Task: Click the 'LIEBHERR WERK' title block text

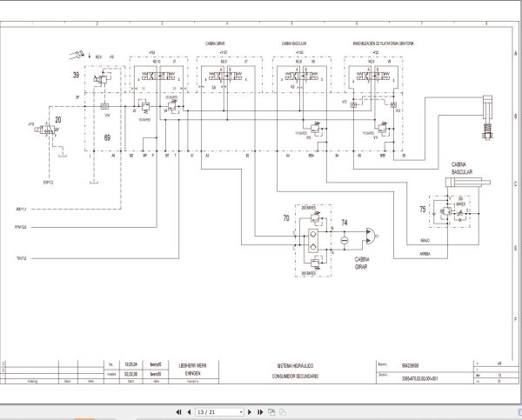Action: (x=193, y=365)
